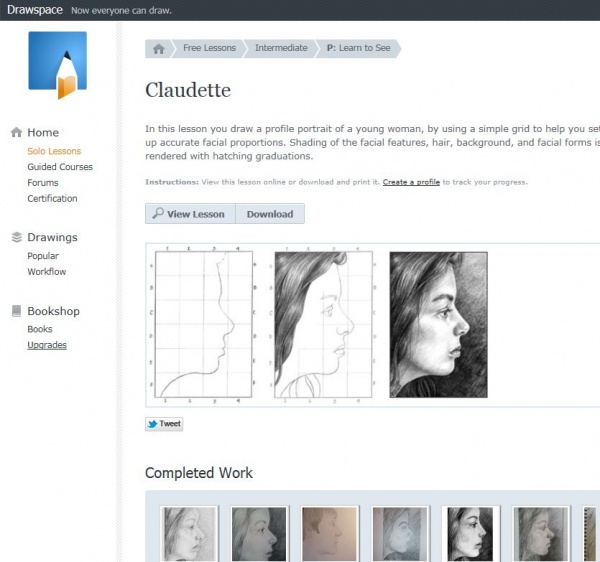Click the Drawspace pencil logo
600x562 pixels.
tap(57, 64)
